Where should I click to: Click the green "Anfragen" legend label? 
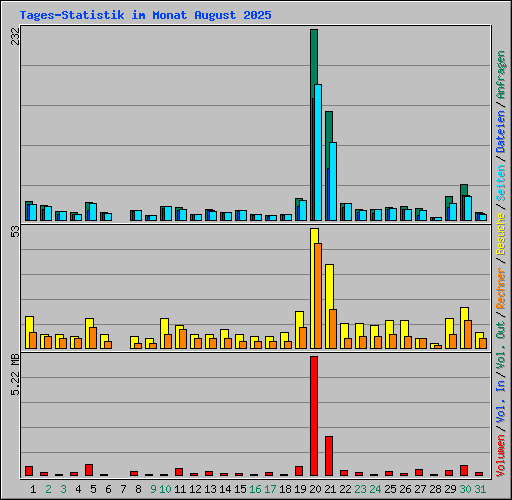point(501,75)
